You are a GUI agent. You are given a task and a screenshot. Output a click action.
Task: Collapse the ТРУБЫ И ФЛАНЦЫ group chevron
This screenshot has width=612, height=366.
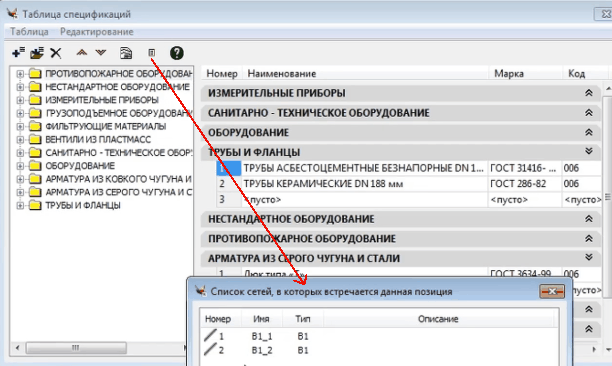pyautogui.click(x=589, y=151)
